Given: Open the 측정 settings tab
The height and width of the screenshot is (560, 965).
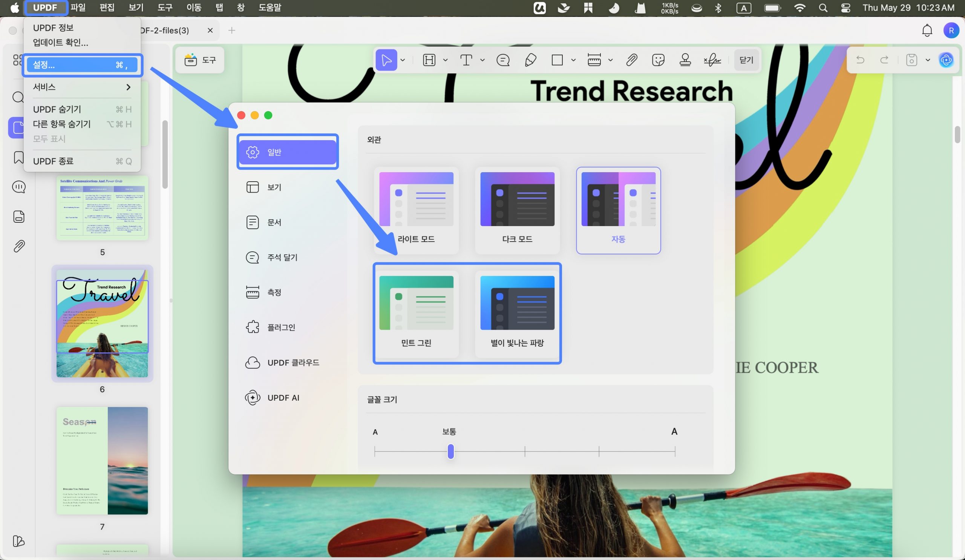Looking at the screenshot, I should 288,292.
